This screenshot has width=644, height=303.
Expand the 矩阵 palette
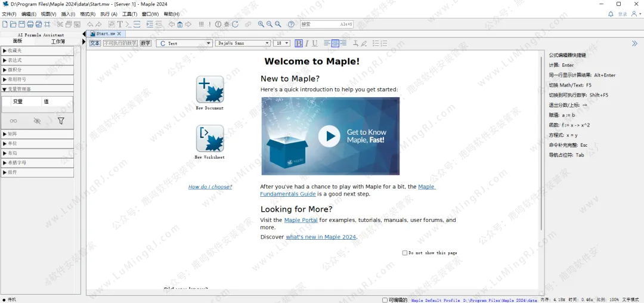click(38, 134)
